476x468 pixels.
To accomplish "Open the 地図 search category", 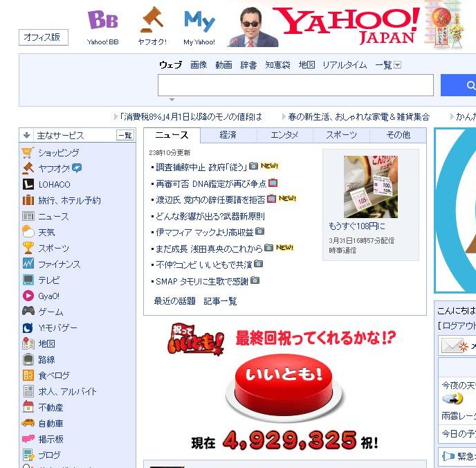I will tap(306, 64).
